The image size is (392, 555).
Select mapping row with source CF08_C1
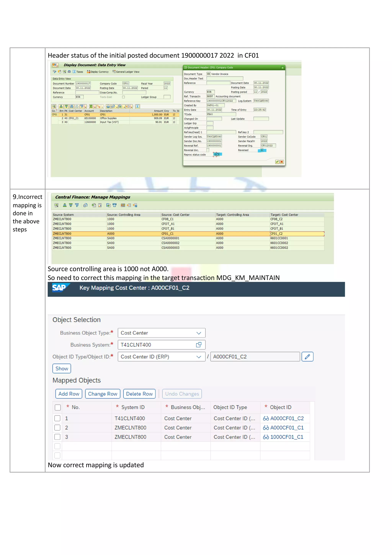[x=188, y=219]
